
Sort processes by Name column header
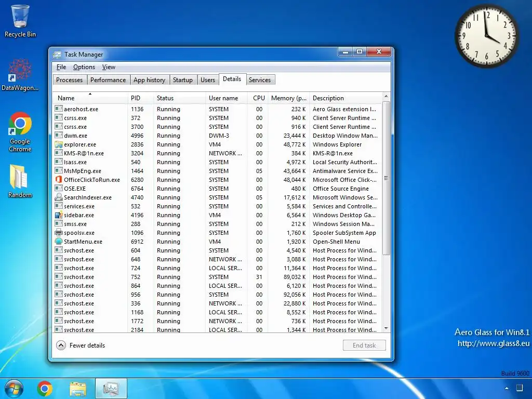coord(90,98)
